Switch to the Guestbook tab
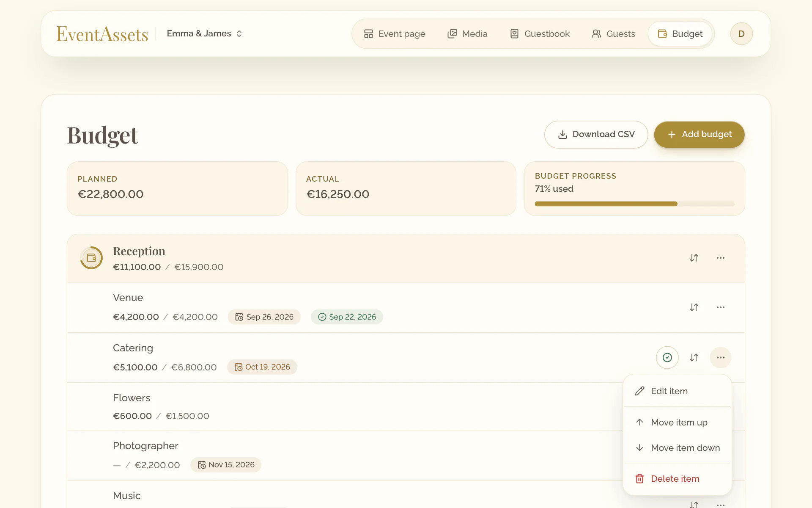This screenshot has width=812, height=508. 540,34
